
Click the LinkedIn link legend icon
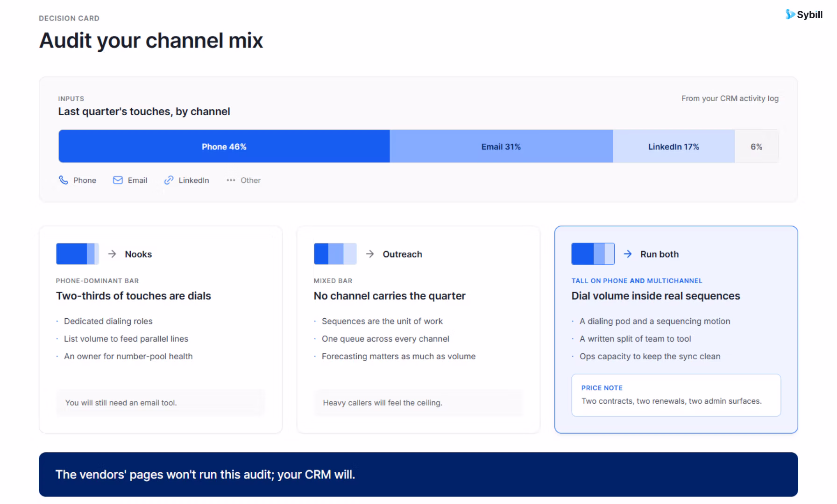(169, 180)
